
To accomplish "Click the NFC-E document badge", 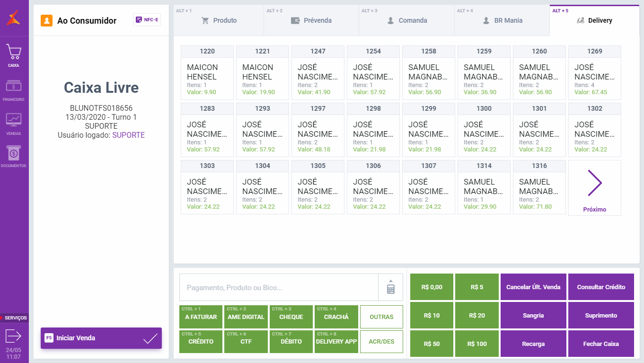I will pos(147,20).
